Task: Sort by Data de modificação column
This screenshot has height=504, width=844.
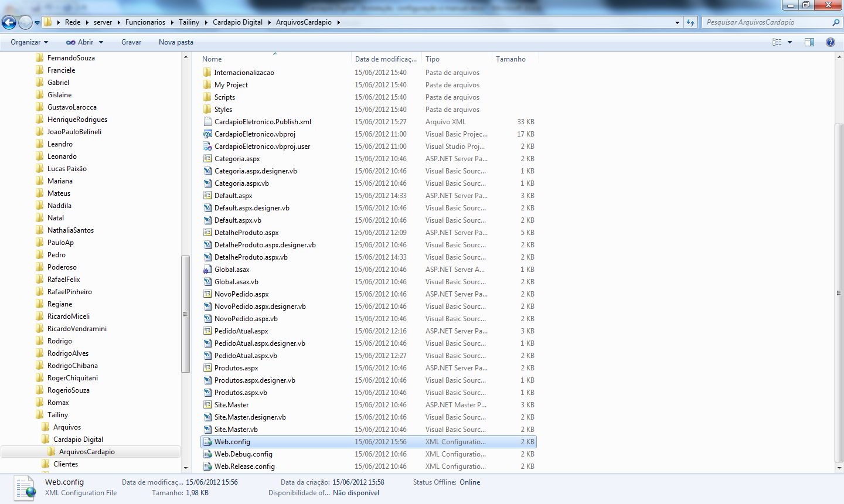Action: [x=386, y=59]
